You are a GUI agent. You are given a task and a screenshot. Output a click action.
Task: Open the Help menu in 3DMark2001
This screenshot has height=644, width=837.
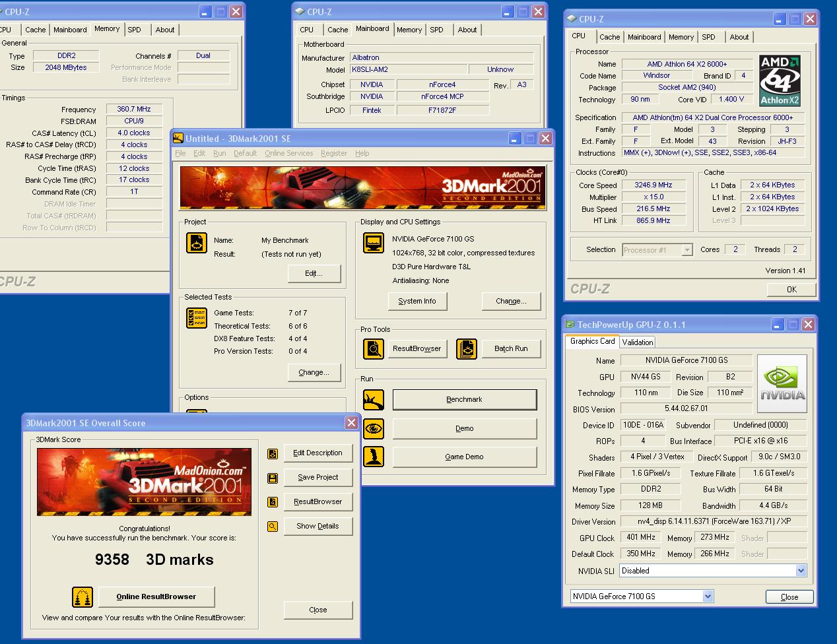click(x=362, y=153)
